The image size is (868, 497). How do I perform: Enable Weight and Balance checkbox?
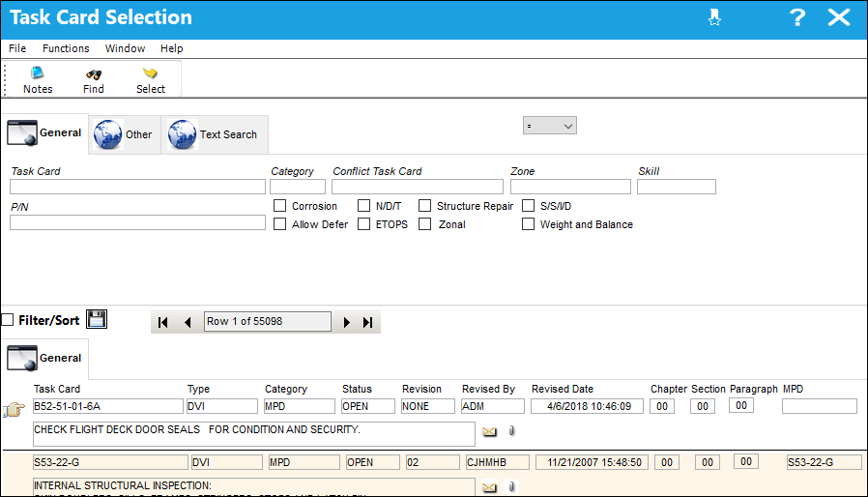point(528,224)
